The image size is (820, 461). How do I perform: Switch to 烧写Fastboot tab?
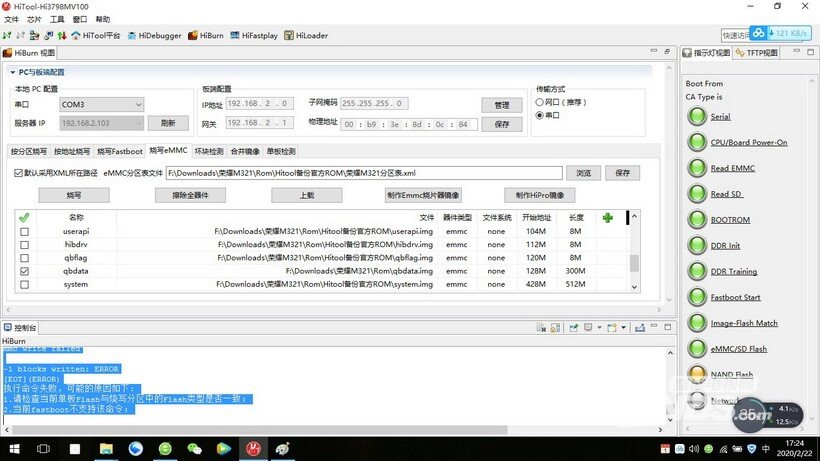coord(120,151)
